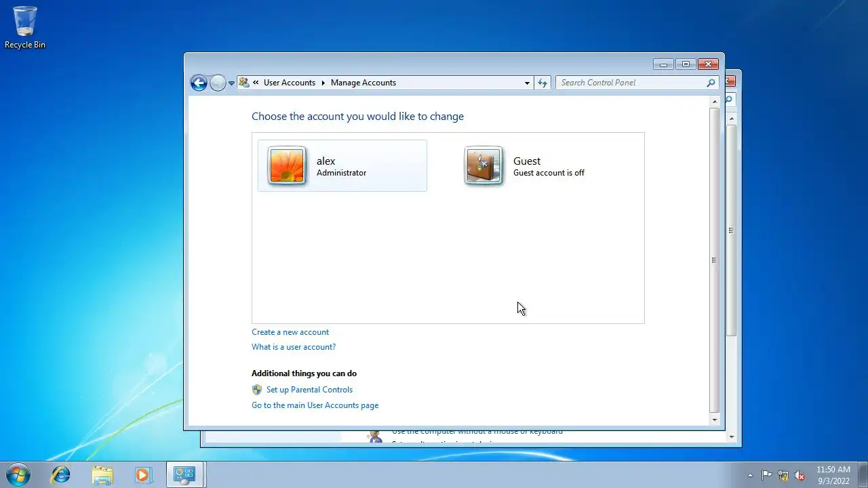This screenshot has width=868, height=488.
Task: Click the User Accounts address bar icon
Action: tap(244, 83)
